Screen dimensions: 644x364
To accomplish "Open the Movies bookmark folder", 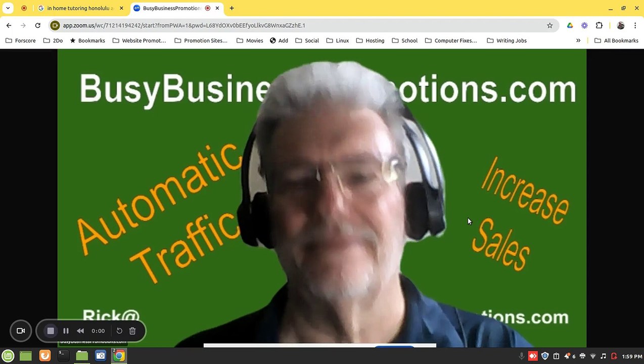I will click(x=249, y=40).
